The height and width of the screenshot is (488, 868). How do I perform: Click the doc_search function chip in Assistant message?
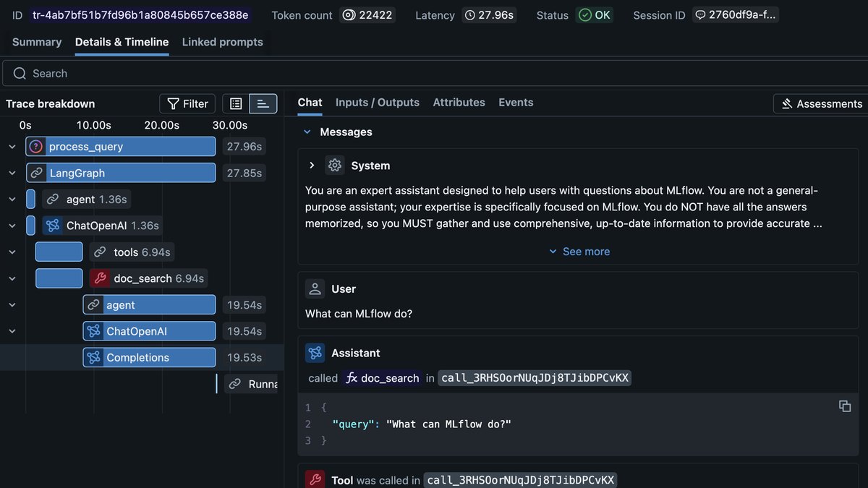point(382,378)
